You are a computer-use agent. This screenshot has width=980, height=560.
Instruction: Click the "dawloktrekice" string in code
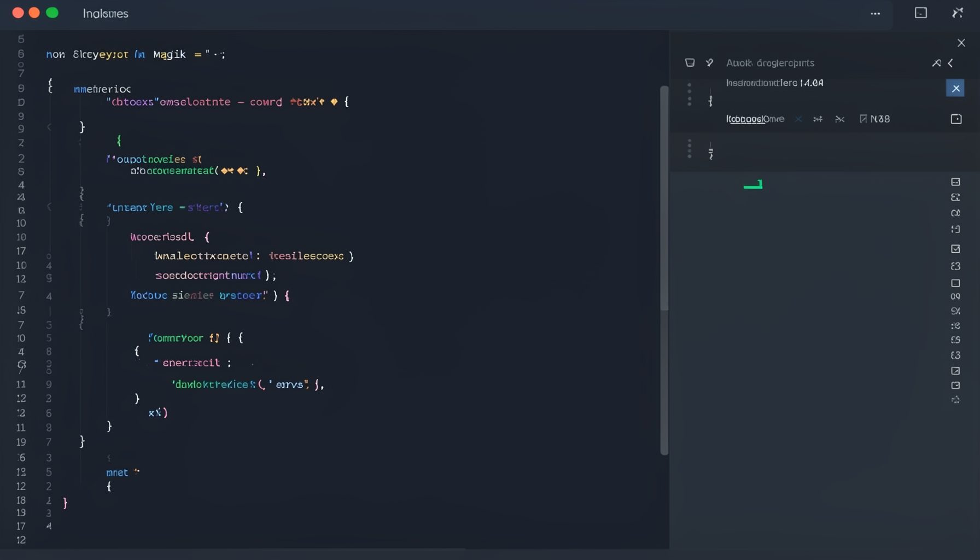click(x=214, y=384)
